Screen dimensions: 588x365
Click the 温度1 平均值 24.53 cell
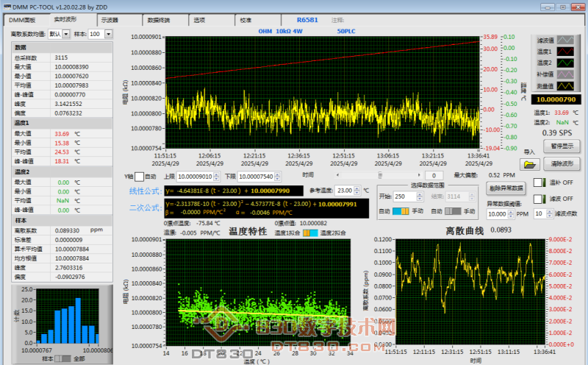point(82,152)
